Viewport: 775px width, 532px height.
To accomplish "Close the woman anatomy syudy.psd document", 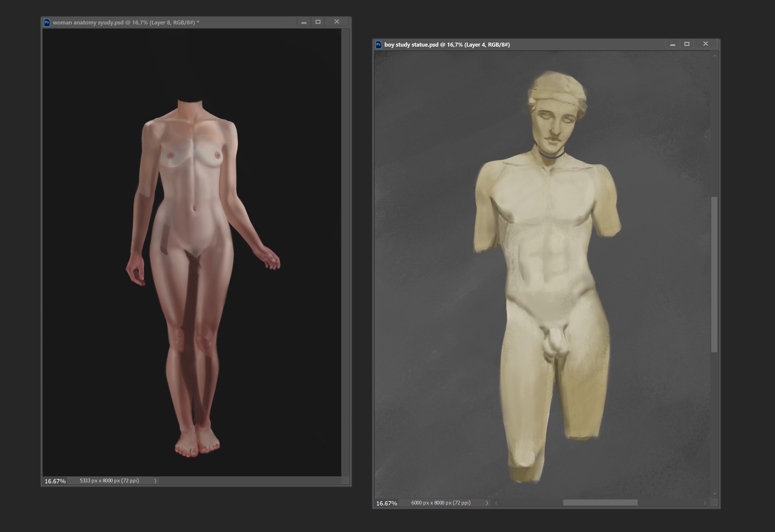I will [x=337, y=22].
